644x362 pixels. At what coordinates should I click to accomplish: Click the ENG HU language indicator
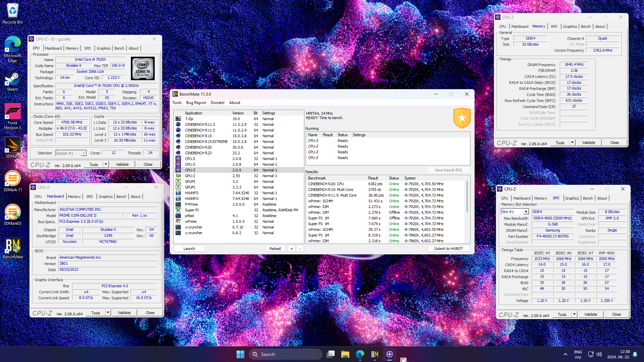coord(578,354)
